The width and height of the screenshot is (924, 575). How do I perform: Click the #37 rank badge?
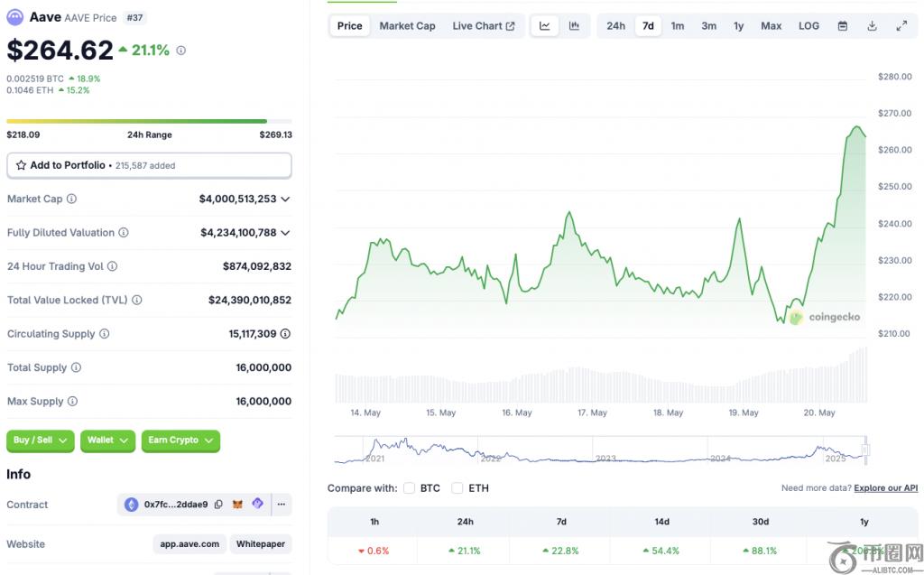point(134,18)
